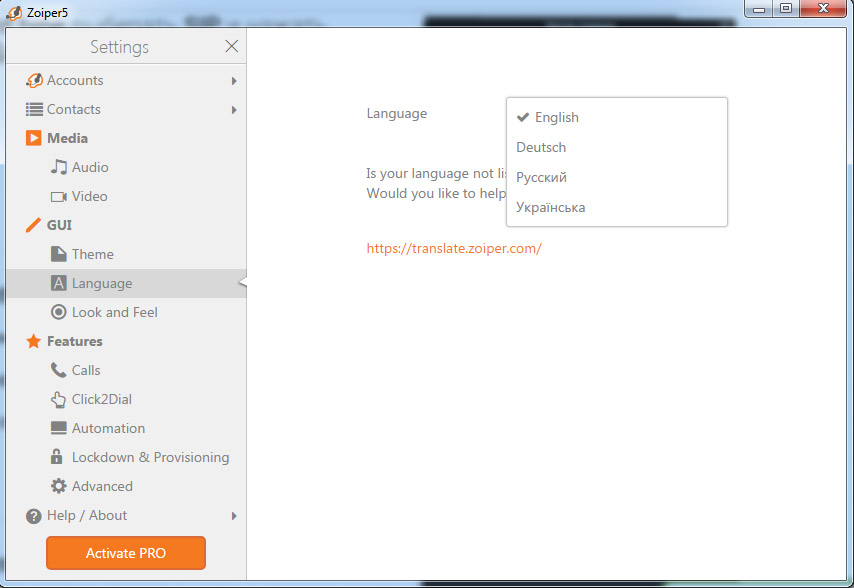Viewport: 854px width, 588px height.
Task: Choose Русский from the language dropdown
Action: pos(617,177)
